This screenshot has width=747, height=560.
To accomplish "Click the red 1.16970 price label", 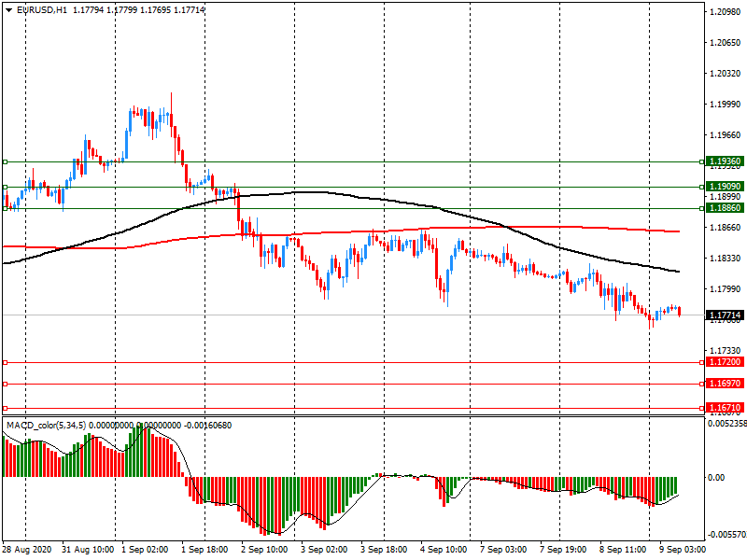I will (x=725, y=384).
